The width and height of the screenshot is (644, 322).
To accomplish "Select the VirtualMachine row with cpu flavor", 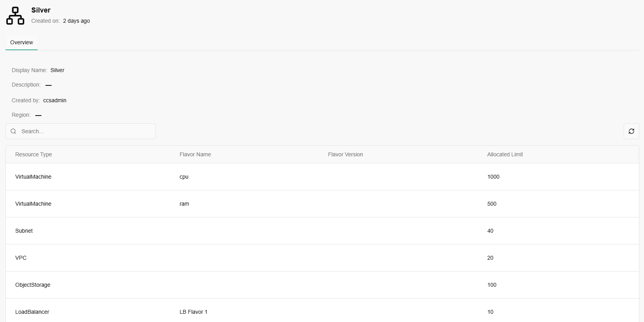I will (x=33, y=177).
